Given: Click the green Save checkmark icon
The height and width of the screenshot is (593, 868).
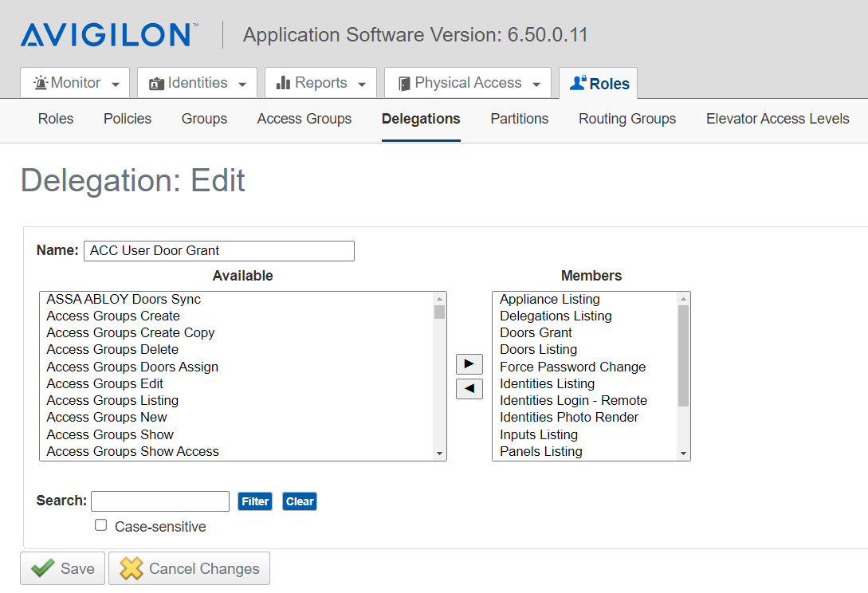Looking at the screenshot, I should [45, 568].
